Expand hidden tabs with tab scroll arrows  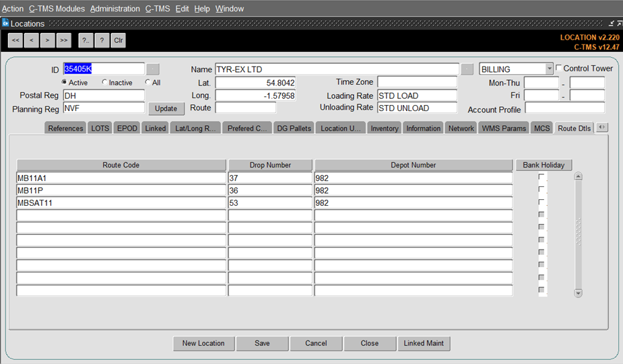602,127
